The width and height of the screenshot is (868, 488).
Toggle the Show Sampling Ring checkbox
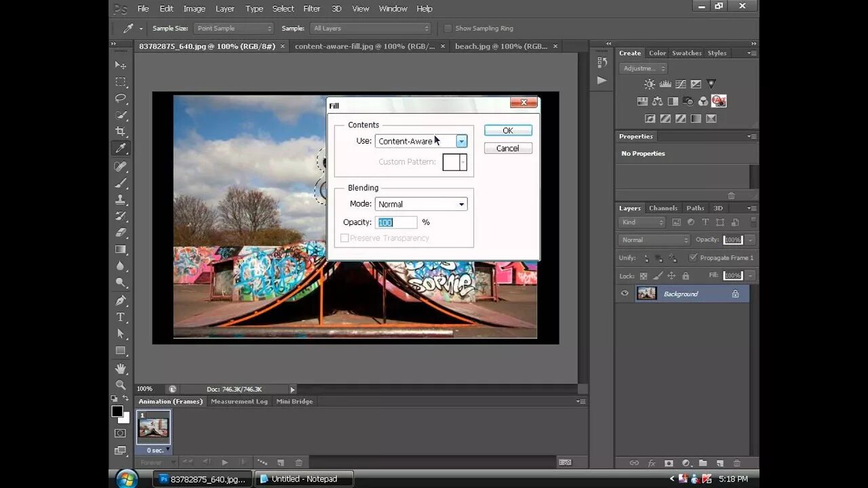click(448, 28)
